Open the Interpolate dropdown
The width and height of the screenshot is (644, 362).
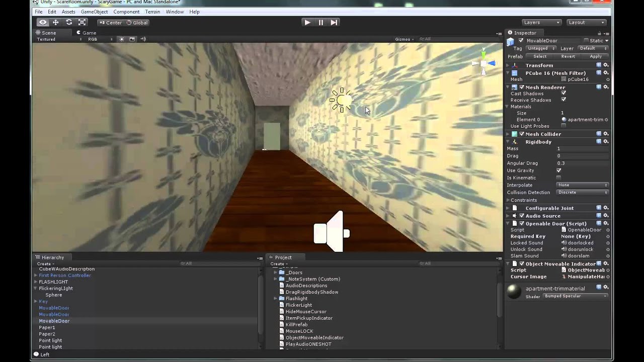[583, 185]
